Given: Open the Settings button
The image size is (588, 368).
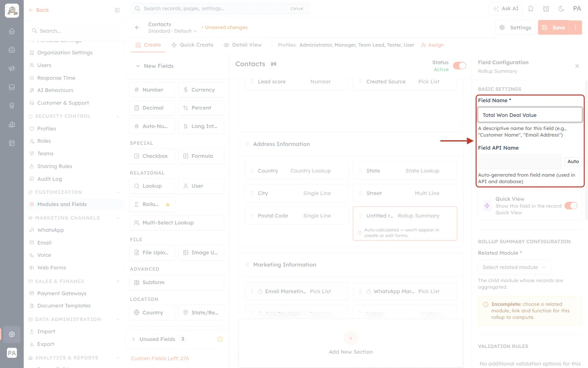Looking at the screenshot, I should (515, 27).
